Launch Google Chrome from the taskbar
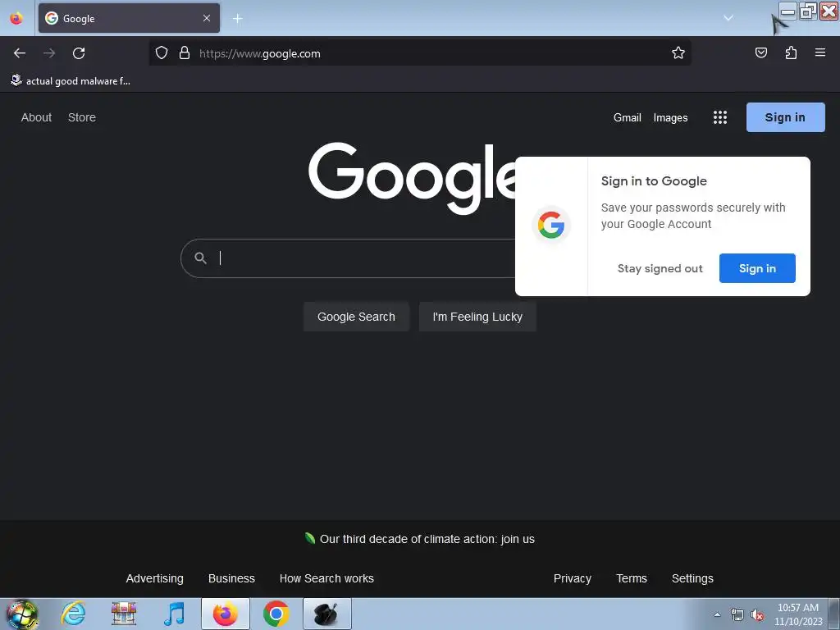840x630 pixels. point(276,614)
